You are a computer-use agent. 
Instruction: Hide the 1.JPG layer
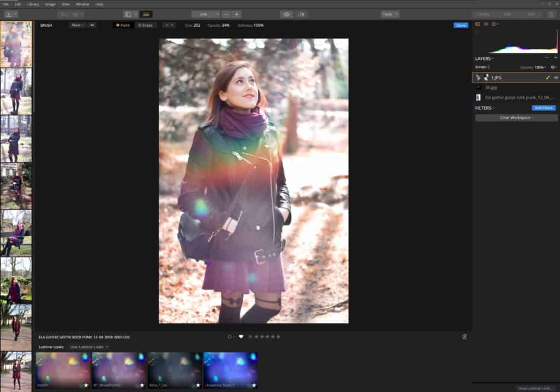[x=556, y=78]
